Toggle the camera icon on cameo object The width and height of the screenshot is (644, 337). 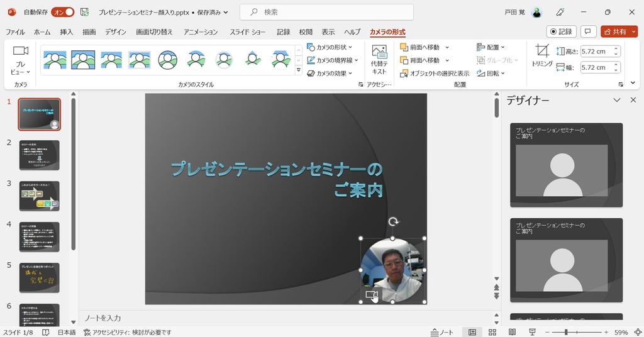(371, 295)
